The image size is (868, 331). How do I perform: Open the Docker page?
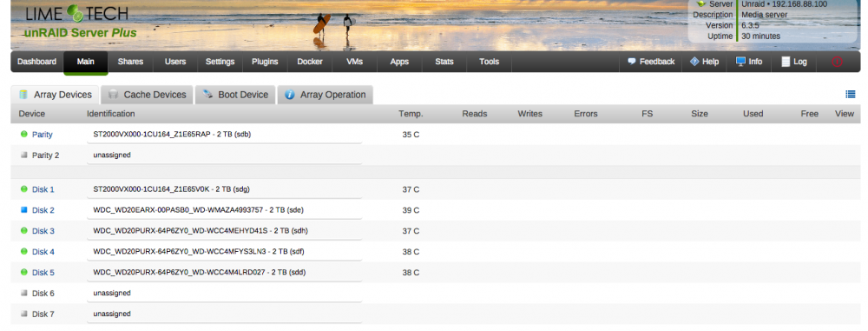click(x=310, y=62)
